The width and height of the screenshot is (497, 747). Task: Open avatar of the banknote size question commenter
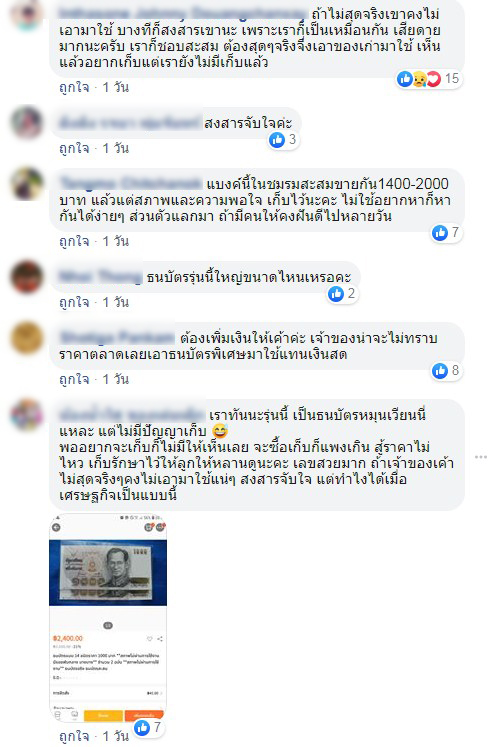click(27, 277)
